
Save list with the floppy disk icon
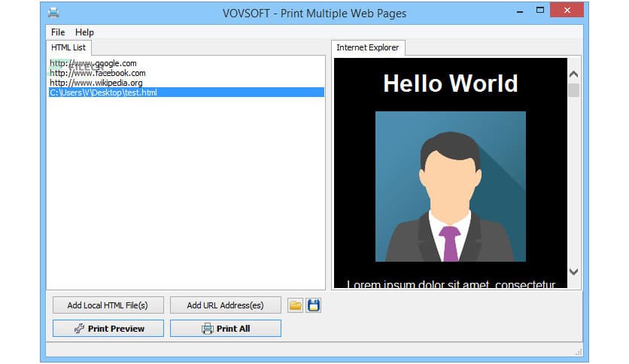[x=313, y=305]
